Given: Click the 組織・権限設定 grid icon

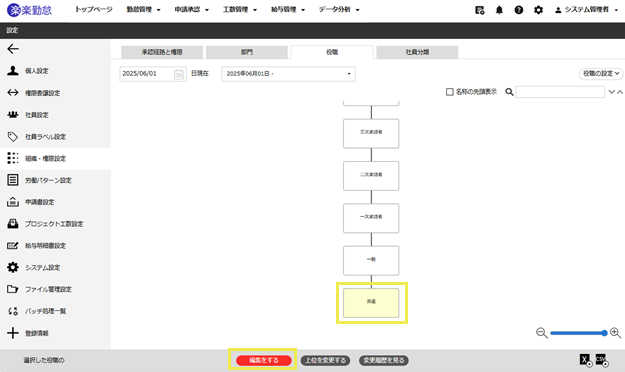Looking at the screenshot, I should tap(13, 158).
